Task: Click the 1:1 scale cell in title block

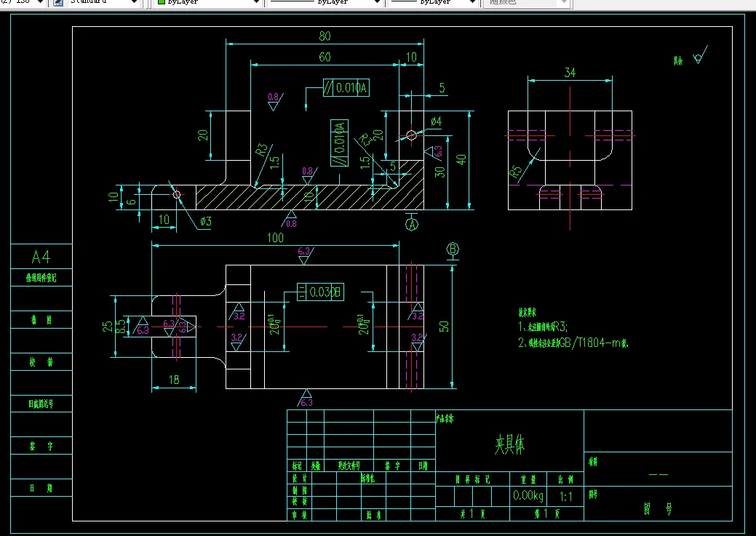Action: (567, 495)
